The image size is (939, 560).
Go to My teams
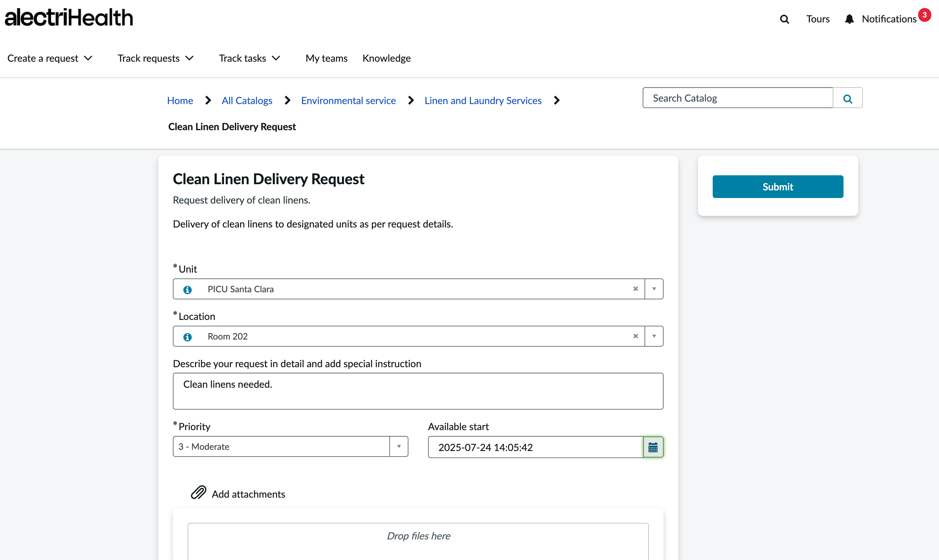(326, 58)
